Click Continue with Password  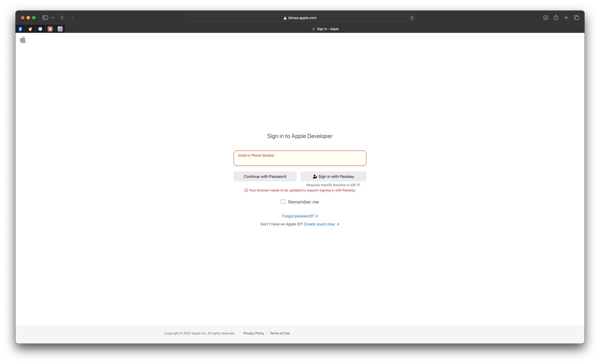point(265,176)
